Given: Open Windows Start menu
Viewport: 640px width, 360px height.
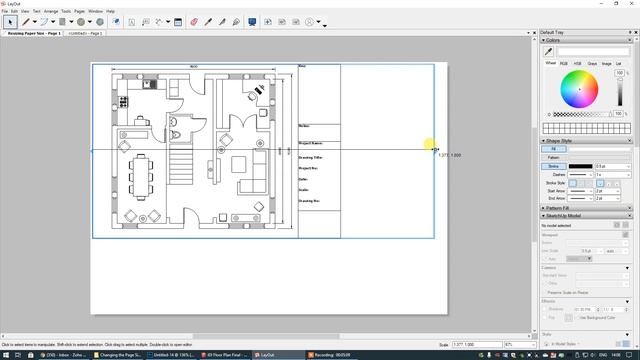Looking at the screenshot, I should click(6, 355).
